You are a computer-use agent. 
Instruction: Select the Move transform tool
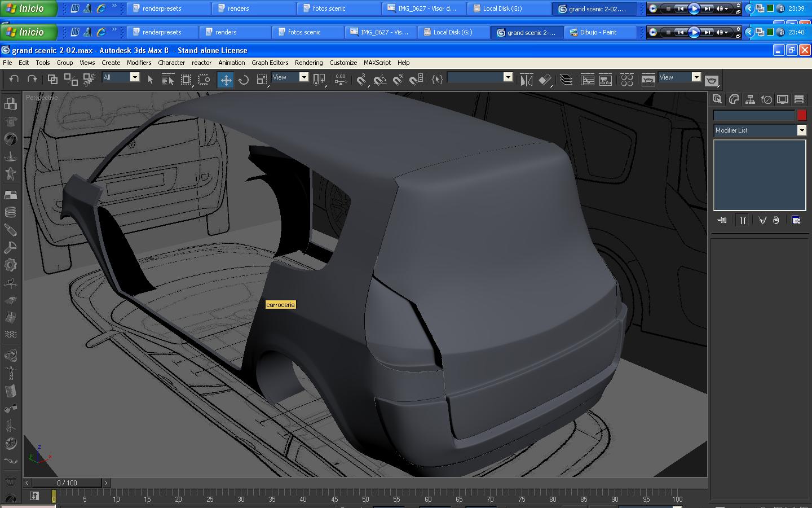(x=226, y=80)
